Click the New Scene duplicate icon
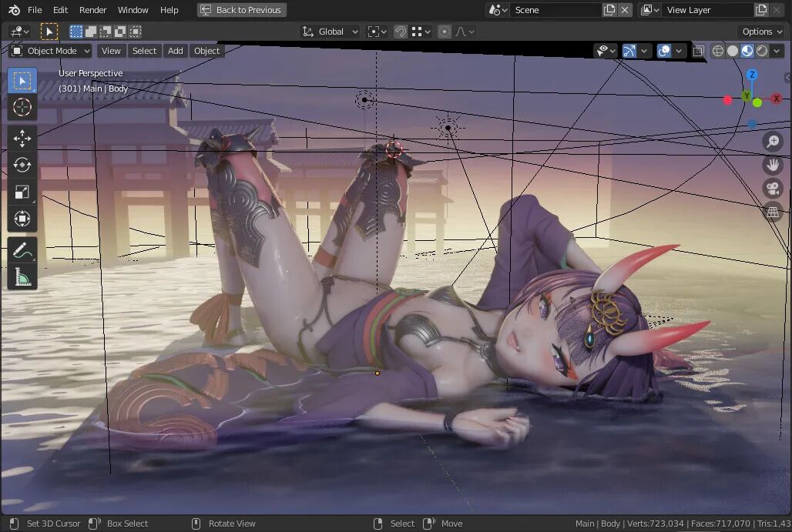792x532 pixels. point(609,10)
